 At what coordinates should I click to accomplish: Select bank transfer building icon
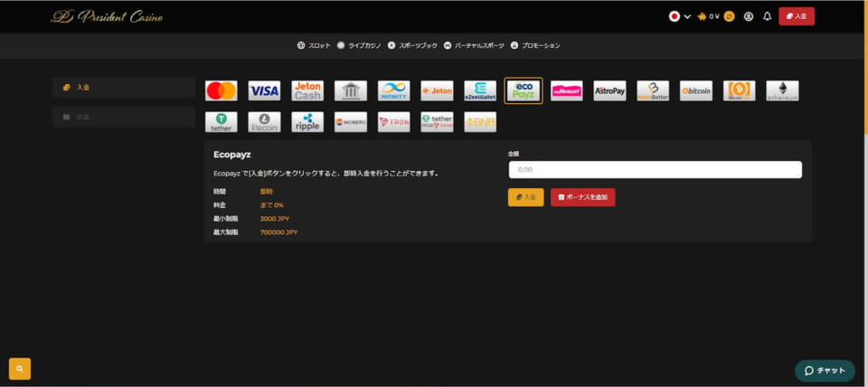coord(351,90)
